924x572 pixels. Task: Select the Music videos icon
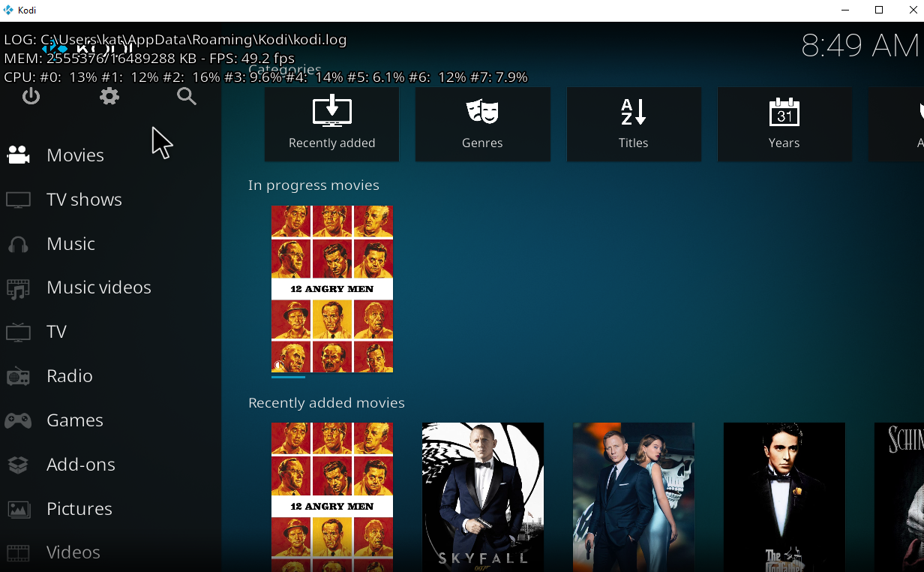(x=18, y=288)
